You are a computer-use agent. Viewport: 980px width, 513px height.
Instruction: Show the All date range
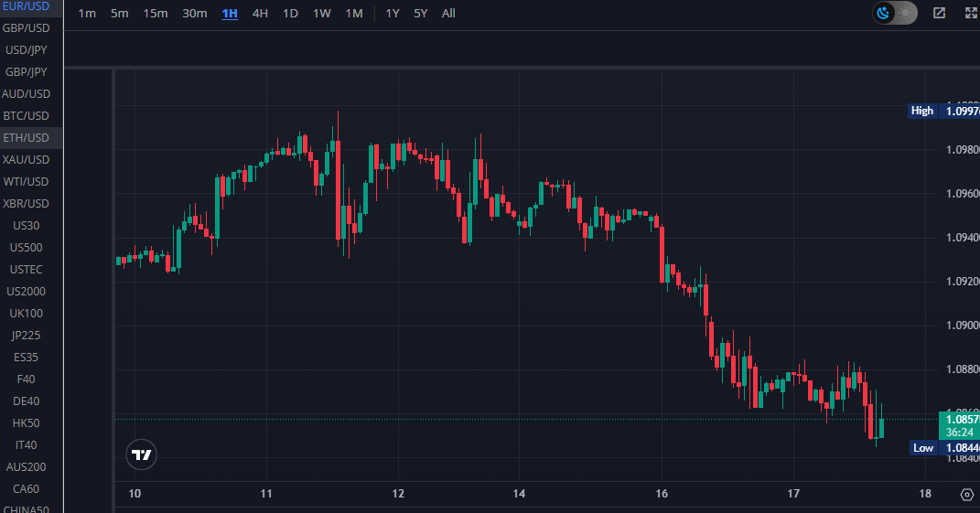pos(448,13)
